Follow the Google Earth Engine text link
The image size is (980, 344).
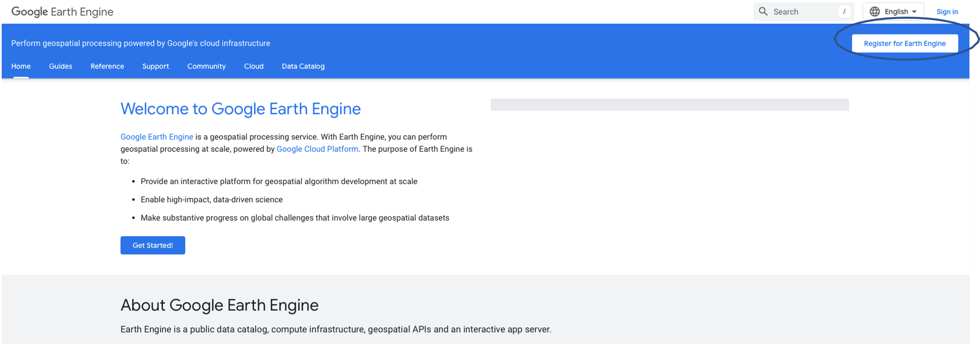point(157,137)
